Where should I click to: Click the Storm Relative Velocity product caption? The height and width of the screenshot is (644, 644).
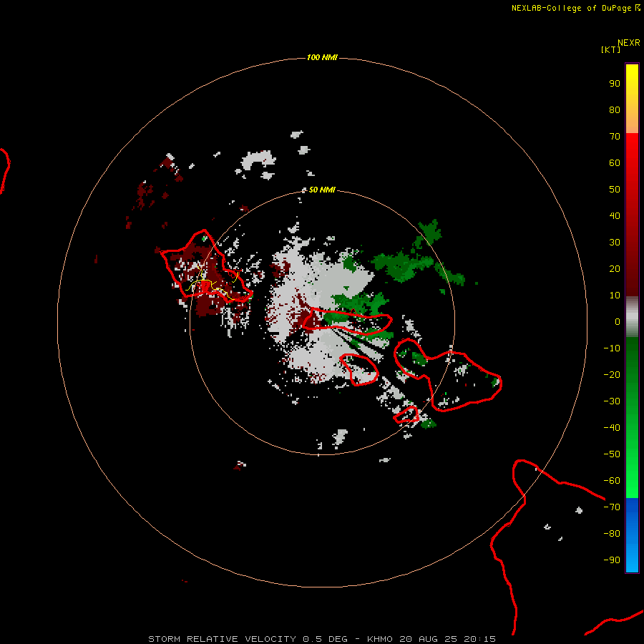(322, 639)
